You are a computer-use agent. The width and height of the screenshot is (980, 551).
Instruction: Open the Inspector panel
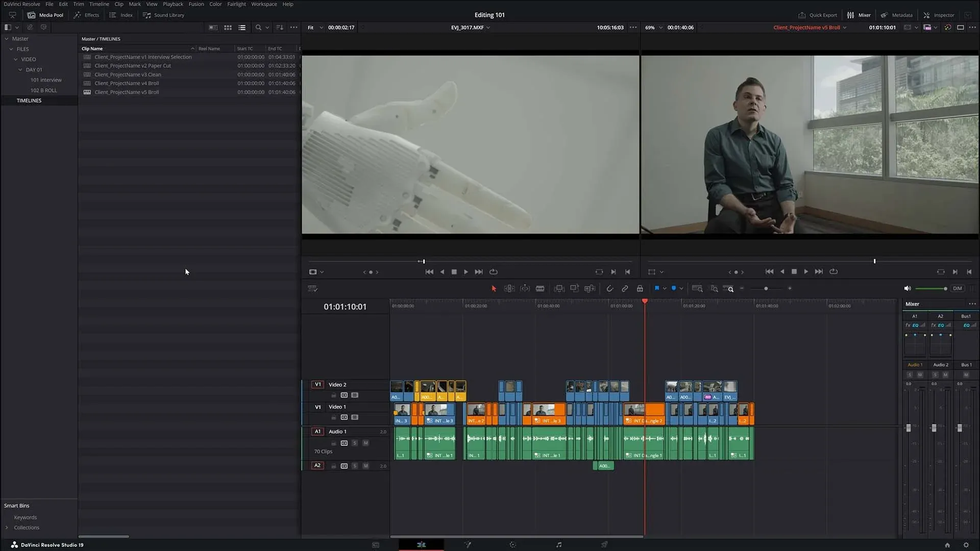click(939, 15)
